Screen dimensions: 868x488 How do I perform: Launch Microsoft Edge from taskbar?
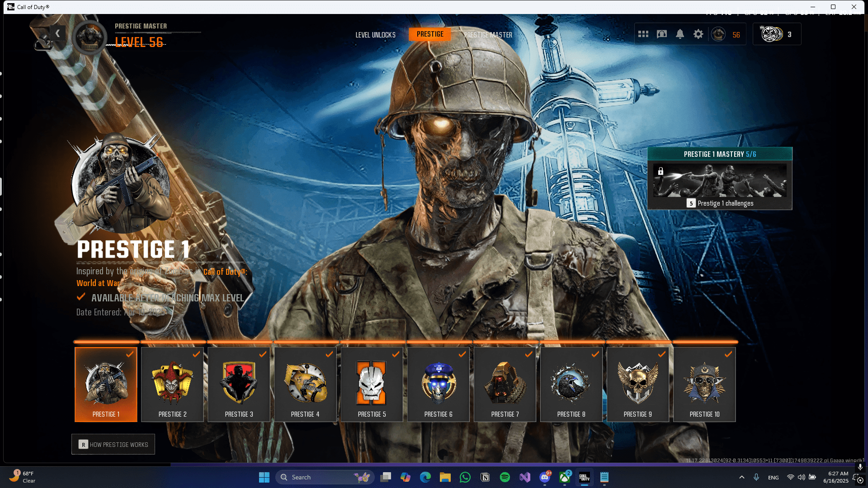coord(425,477)
